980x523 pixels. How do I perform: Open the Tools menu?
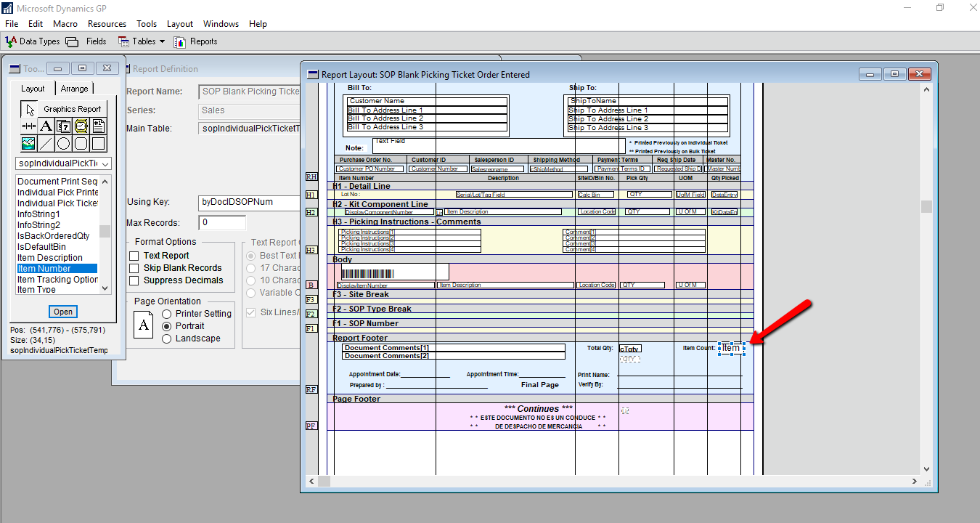[147, 24]
